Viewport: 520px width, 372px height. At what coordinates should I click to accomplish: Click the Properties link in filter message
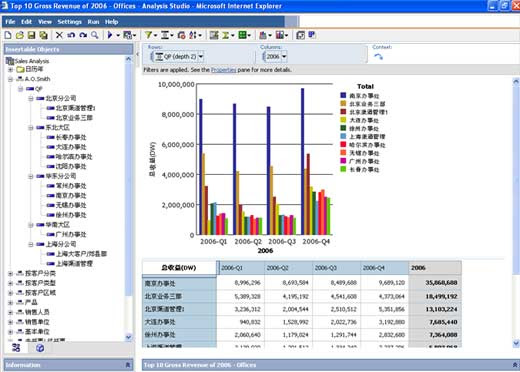point(223,70)
